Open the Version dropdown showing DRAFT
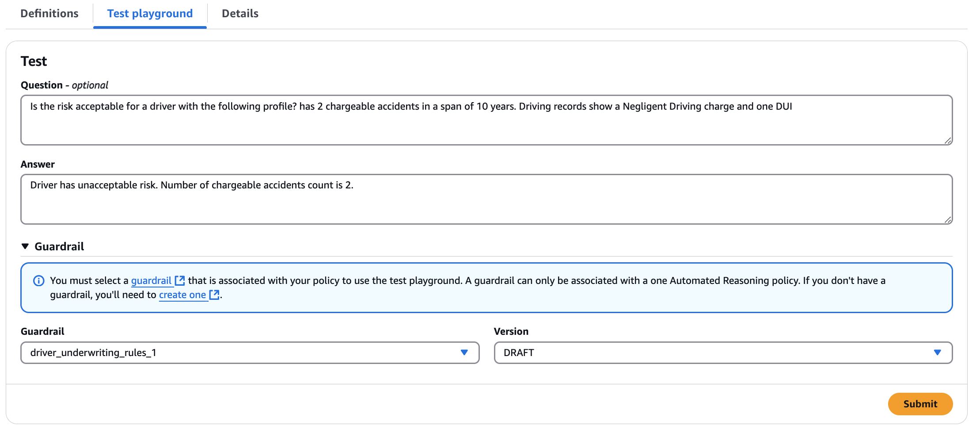 coord(722,352)
